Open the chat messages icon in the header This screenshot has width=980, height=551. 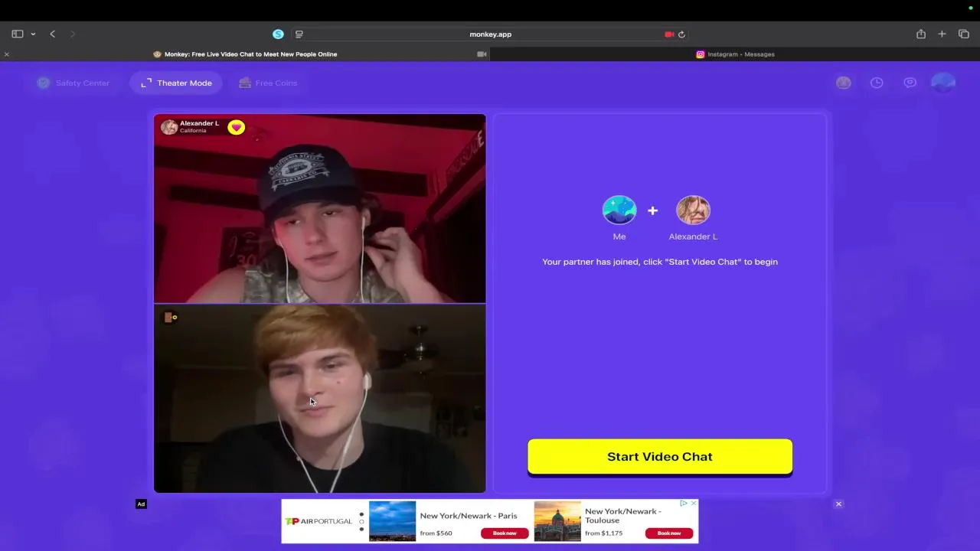tap(910, 83)
